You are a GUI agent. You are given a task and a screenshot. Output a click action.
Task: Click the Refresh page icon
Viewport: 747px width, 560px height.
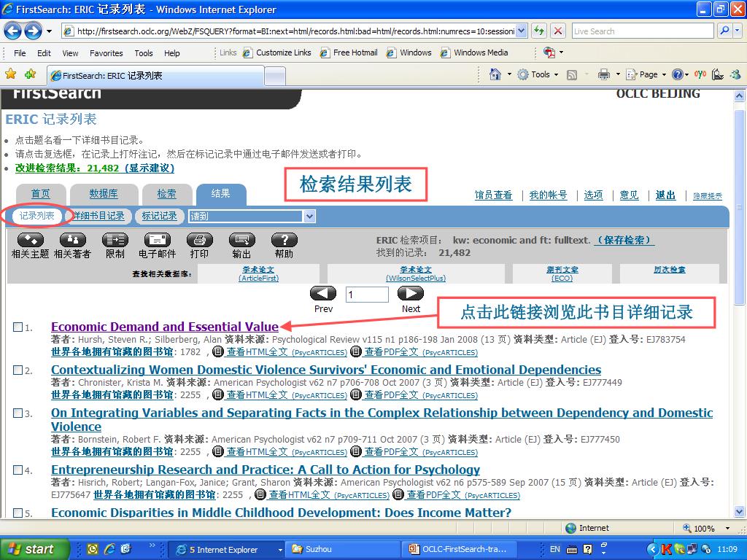(539, 31)
